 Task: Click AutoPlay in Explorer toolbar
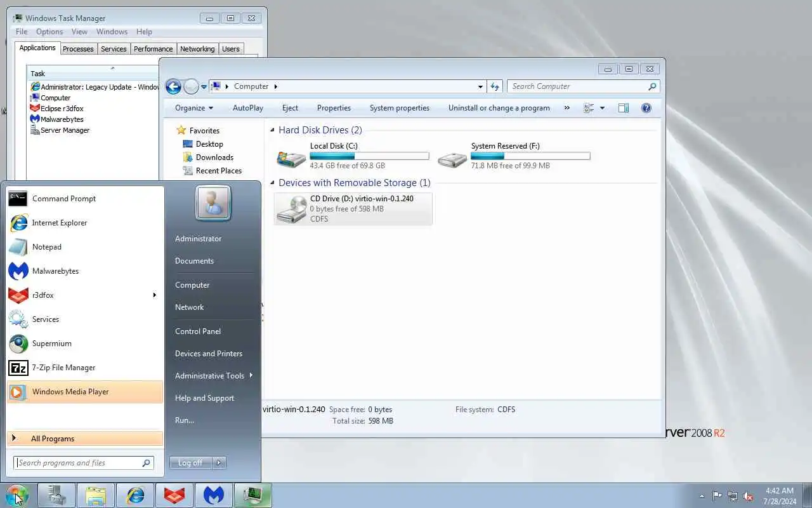[248, 108]
